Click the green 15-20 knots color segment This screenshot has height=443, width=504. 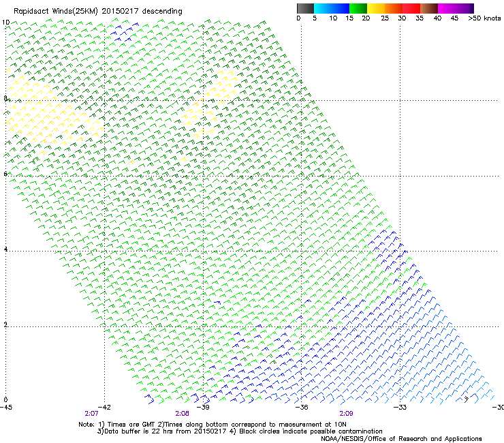[x=358, y=8]
